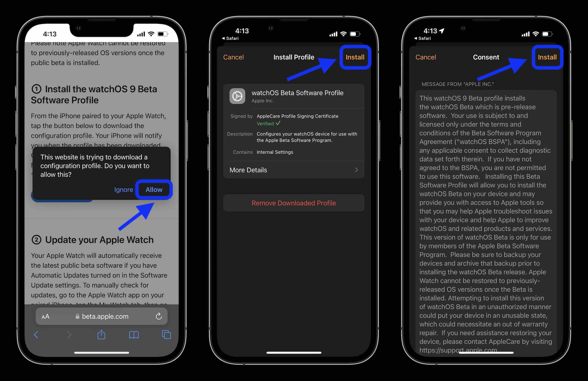The height and width of the screenshot is (381, 588).
Task: Tap Install on the Consent screen
Action: [x=547, y=57]
